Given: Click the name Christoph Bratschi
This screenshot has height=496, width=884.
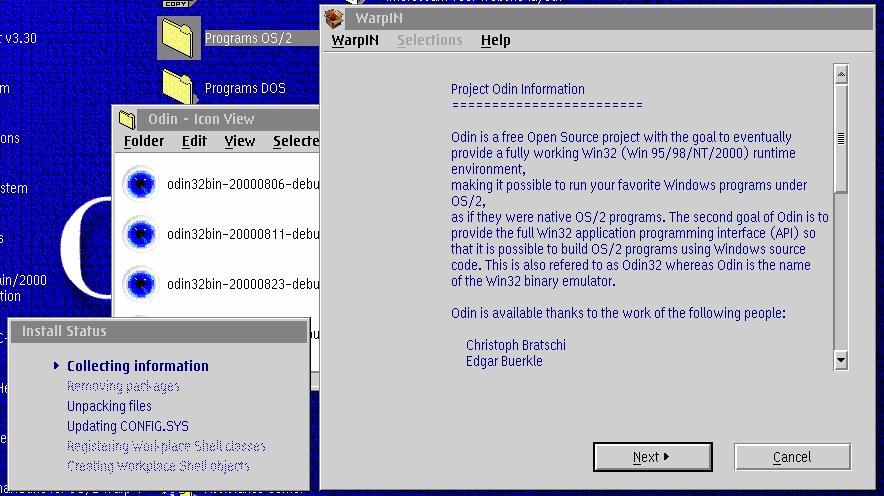Looking at the screenshot, I should click(x=515, y=345).
